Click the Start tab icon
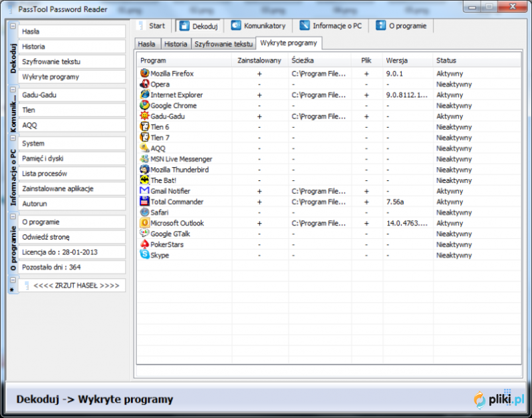 141,25
